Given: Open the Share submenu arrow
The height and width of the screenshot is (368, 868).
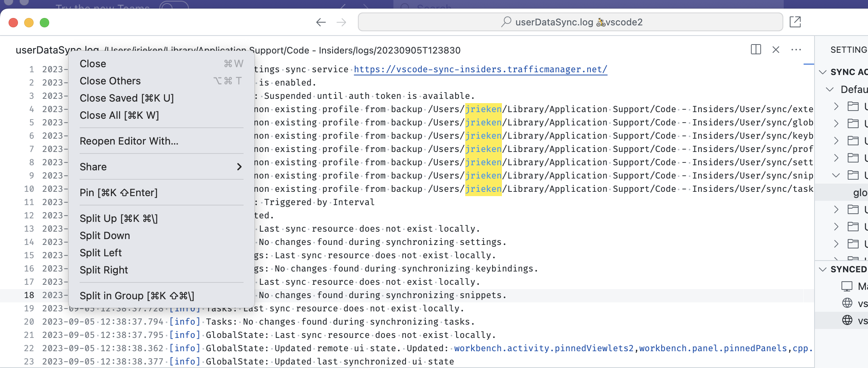Looking at the screenshot, I should (x=239, y=166).
